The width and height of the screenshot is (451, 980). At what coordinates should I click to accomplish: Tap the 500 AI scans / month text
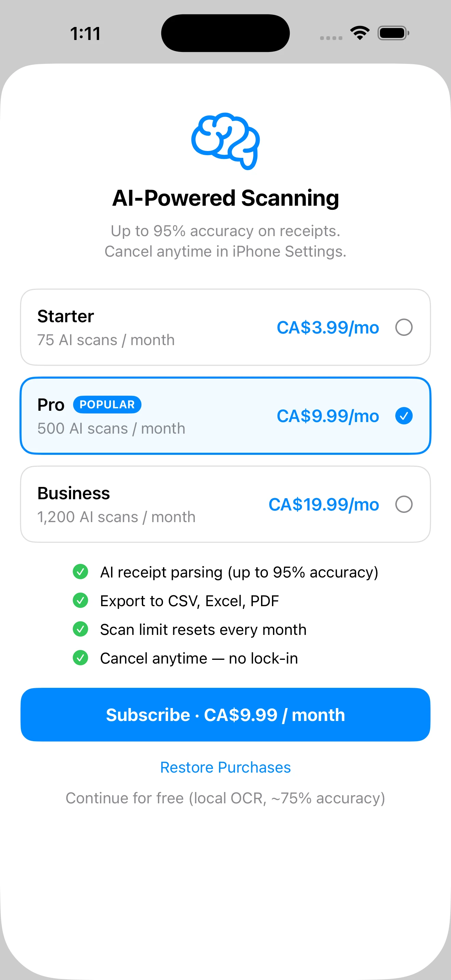coord(111,429)
